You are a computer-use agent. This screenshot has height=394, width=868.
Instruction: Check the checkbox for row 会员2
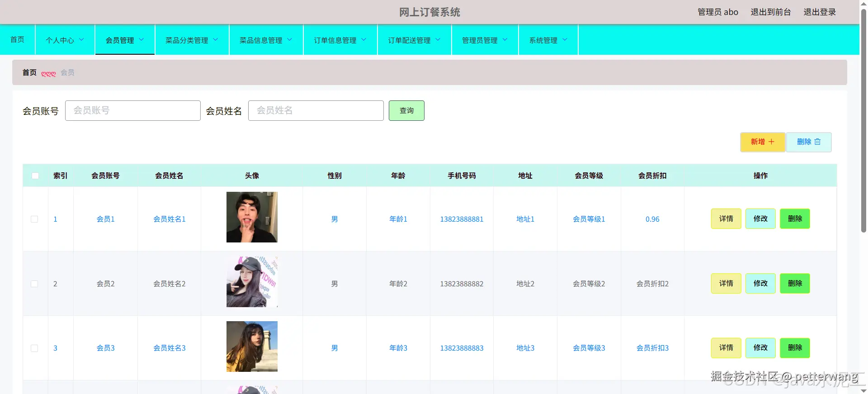click(34, 284)
